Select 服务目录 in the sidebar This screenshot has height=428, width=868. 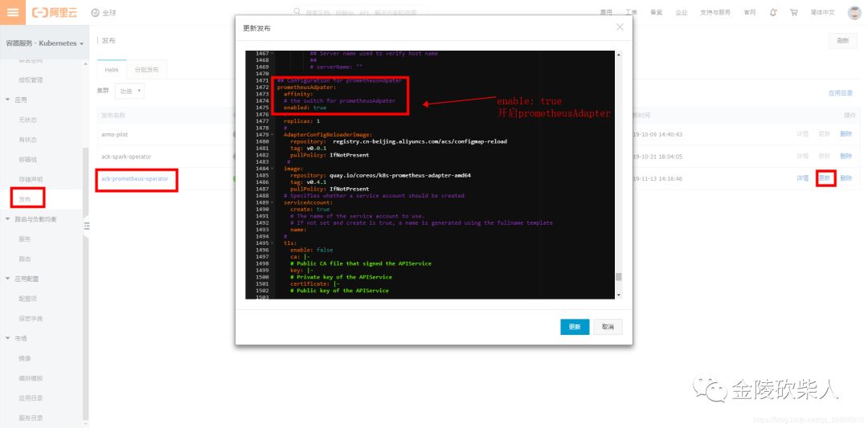tap(31, 418)
